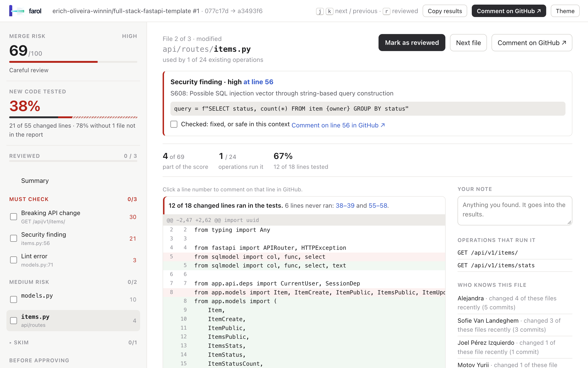588x368 pixels.
Task: Tick the models.py medium risk checkbox
Action: [14, 299]
